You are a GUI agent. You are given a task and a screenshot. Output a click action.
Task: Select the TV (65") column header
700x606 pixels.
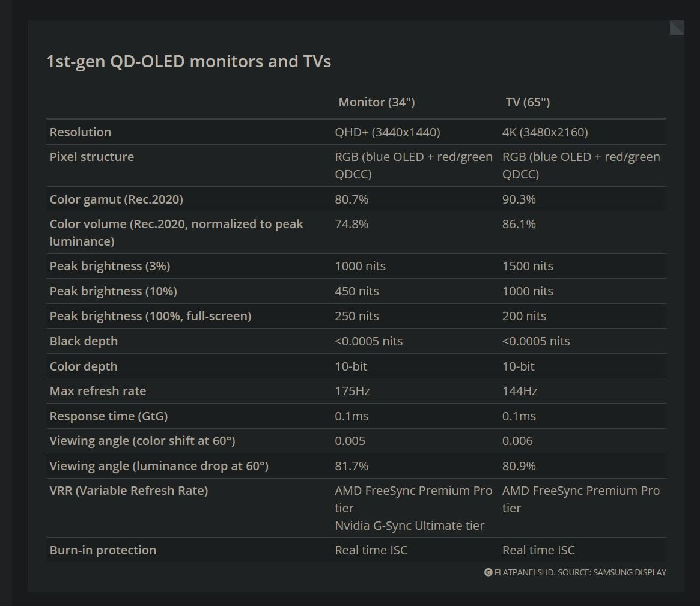click(528, 102)
